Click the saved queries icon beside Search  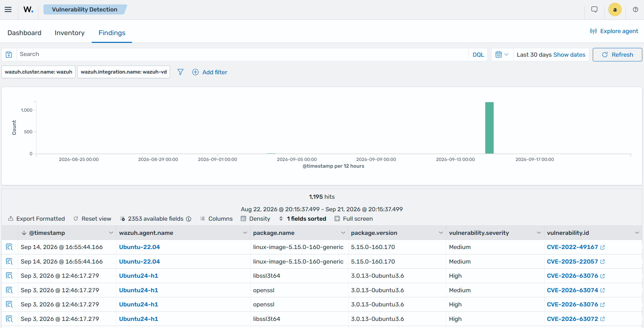pyautogui.click(x=9, y=55)
